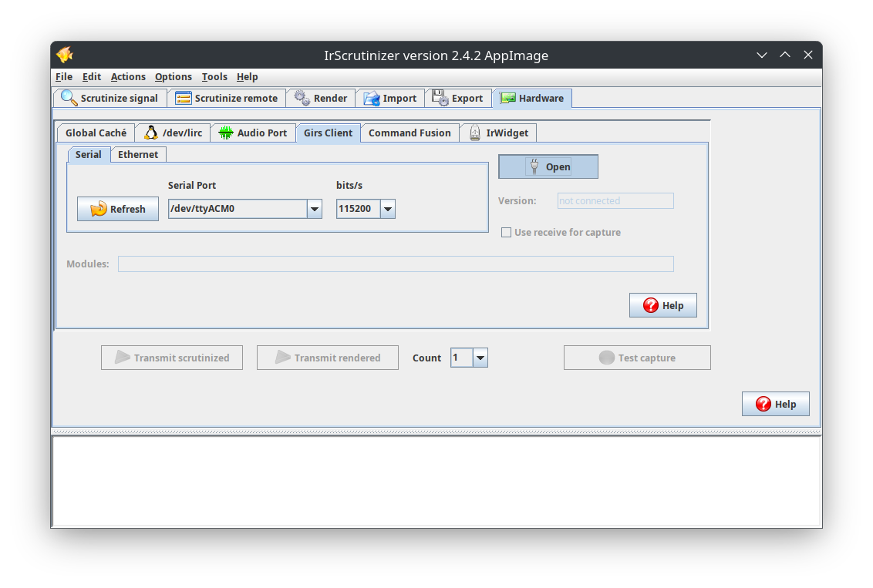This screenshot has width=873, height=588.
Task: Click the list icon on Scrutinize remote
Action: (184, 98)
